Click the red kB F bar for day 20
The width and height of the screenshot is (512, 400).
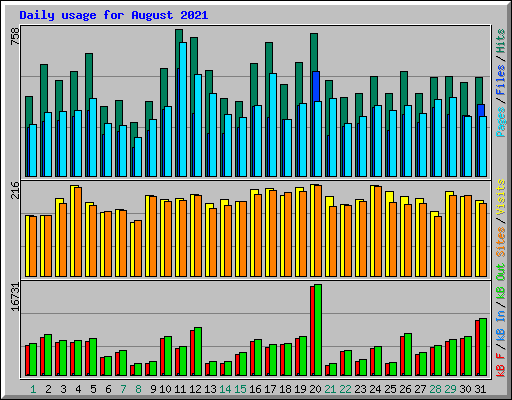pyautogui.click(x=312, y=331)
